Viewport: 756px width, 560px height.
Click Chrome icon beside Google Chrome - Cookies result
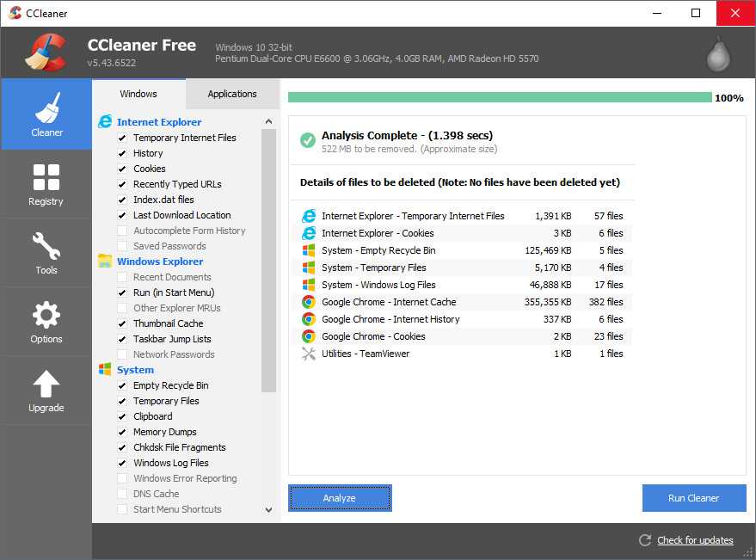click(x=309, y=336)
